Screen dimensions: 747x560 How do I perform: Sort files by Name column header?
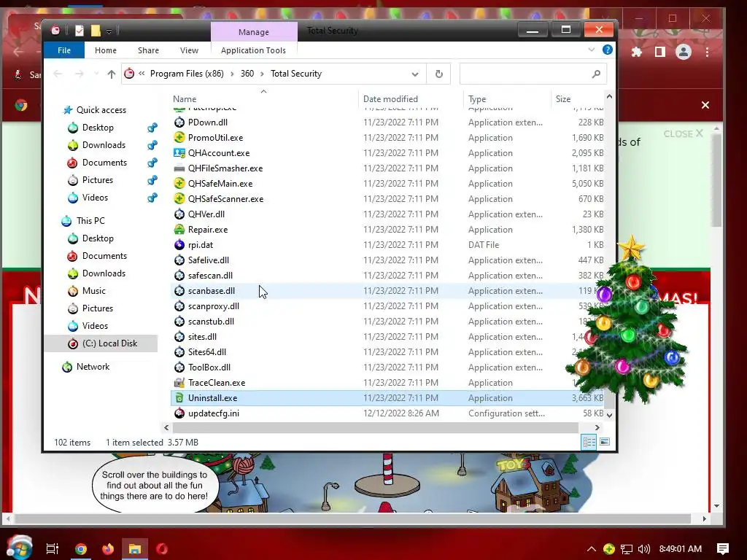point(185,99)
